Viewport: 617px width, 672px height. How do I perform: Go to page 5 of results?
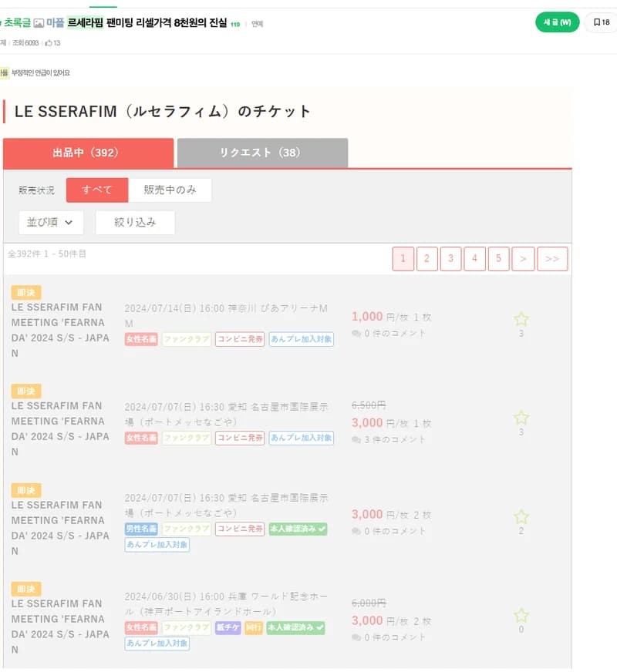[499, 258]
